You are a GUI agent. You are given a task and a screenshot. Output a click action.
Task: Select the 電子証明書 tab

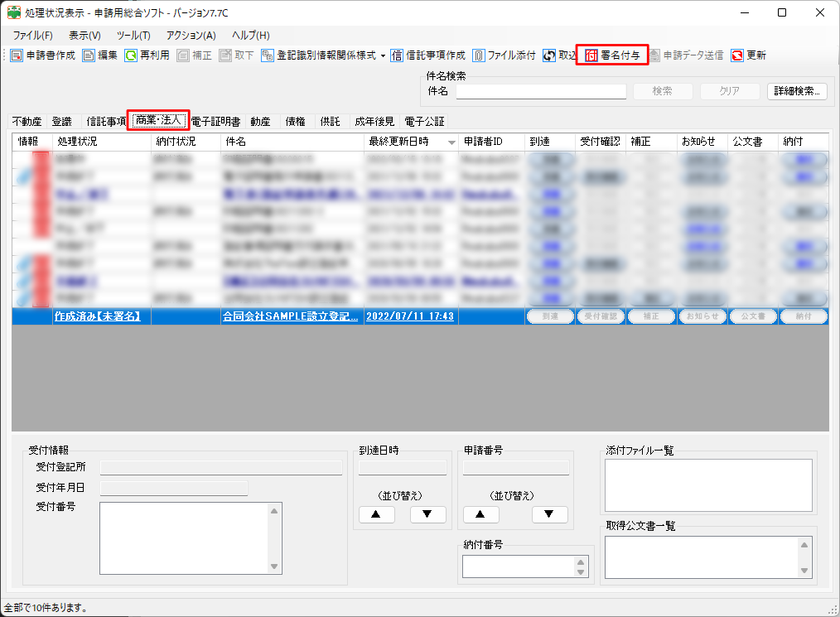[215, 121]
